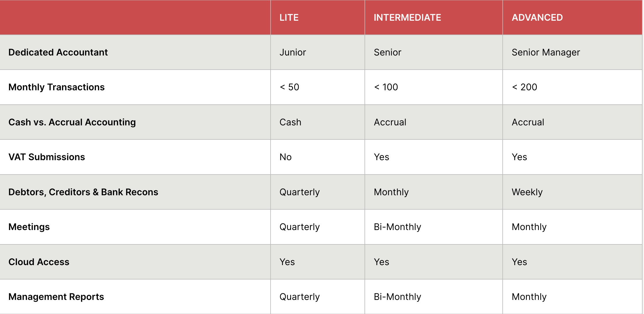Click the Senior Manager cell

point(546,52)
